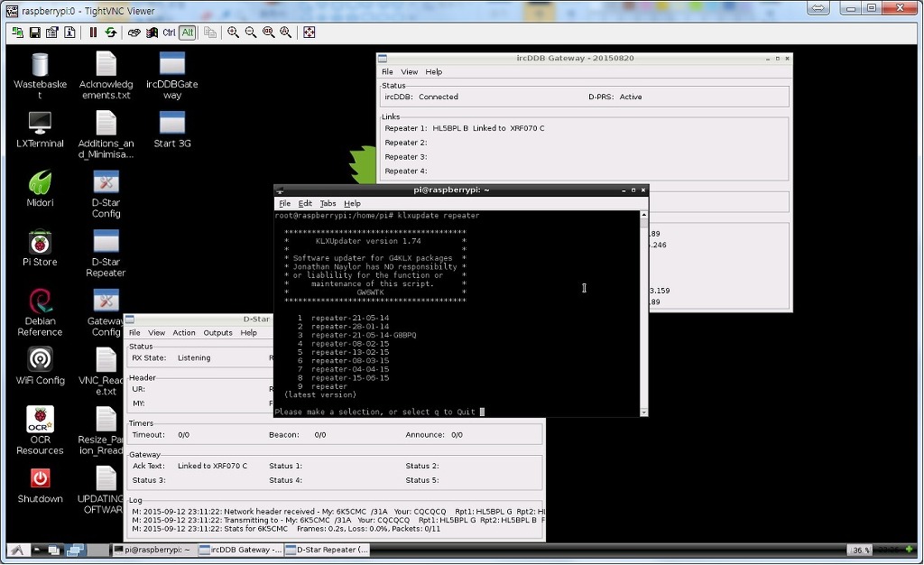
Task: Switch to ircDDB Gateway taskbar button
Action: tap(240, 550)
